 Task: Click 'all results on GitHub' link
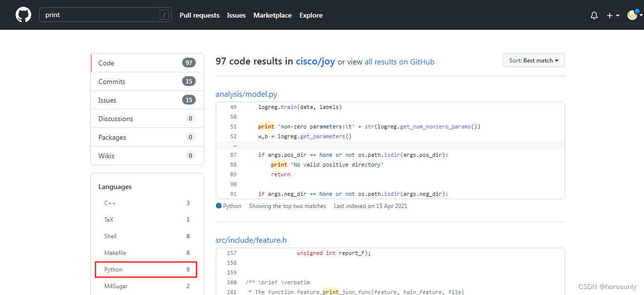coord(399,62)
